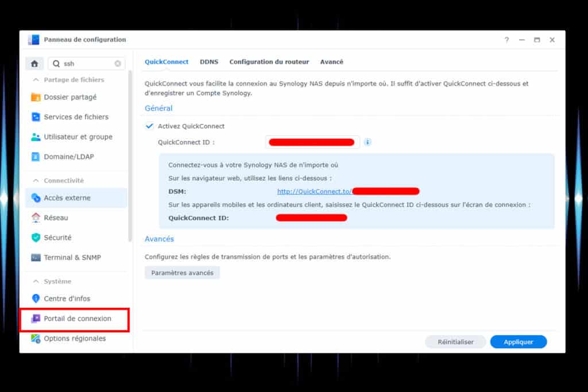Open Portail de connexion icon

coord(36,319)
